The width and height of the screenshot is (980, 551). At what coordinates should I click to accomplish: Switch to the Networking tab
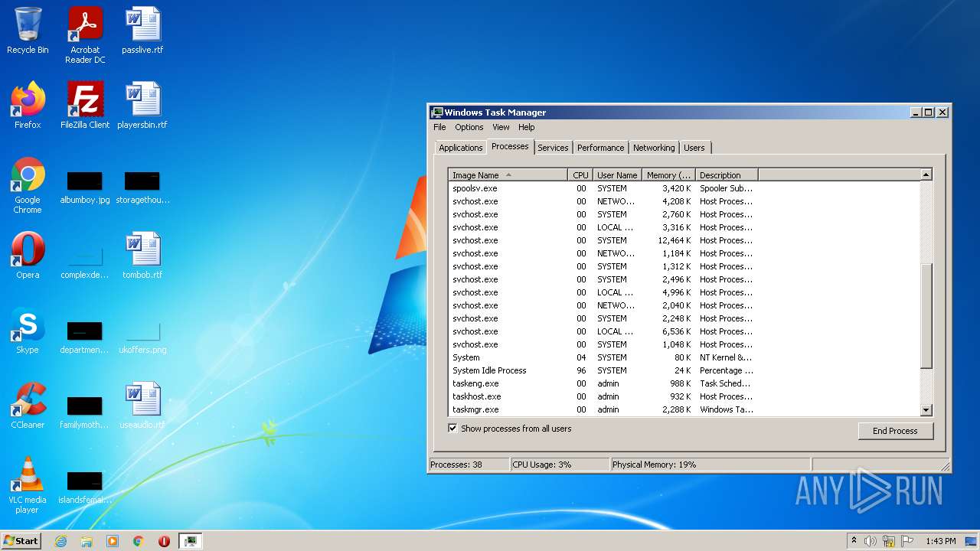pos(654,148)
